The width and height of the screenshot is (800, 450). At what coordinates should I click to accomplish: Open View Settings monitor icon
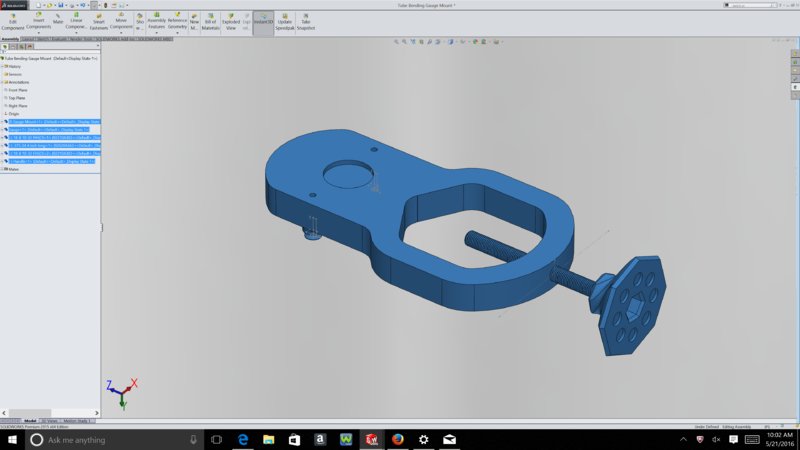click(496, 42)
